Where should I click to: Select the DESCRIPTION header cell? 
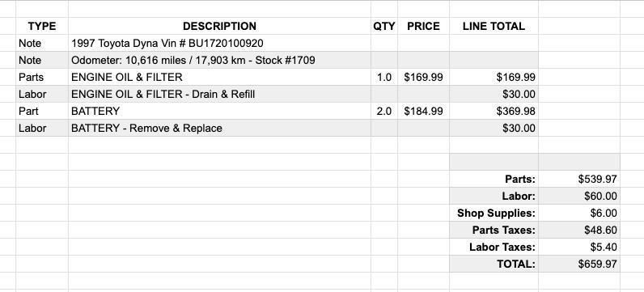[219, 26]
